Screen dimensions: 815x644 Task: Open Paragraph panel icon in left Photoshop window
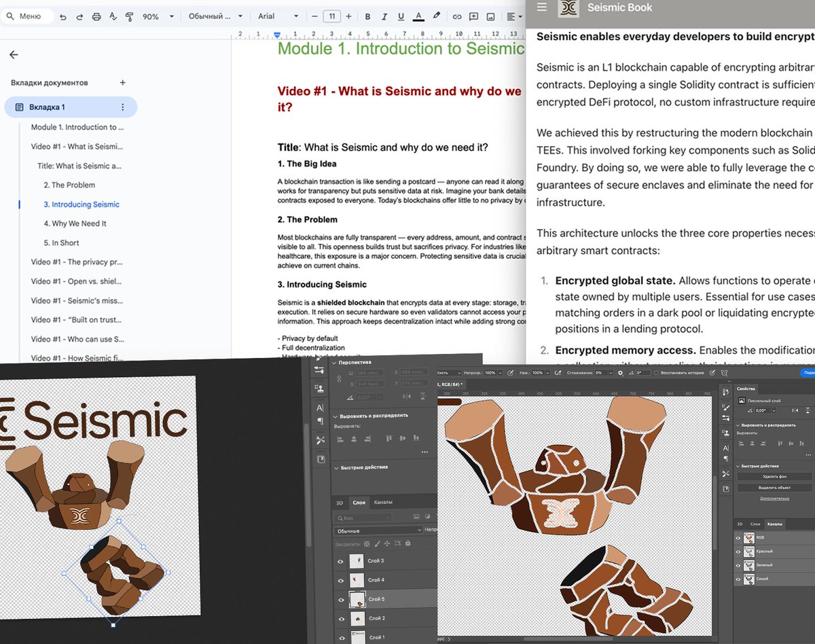(320, 421)
